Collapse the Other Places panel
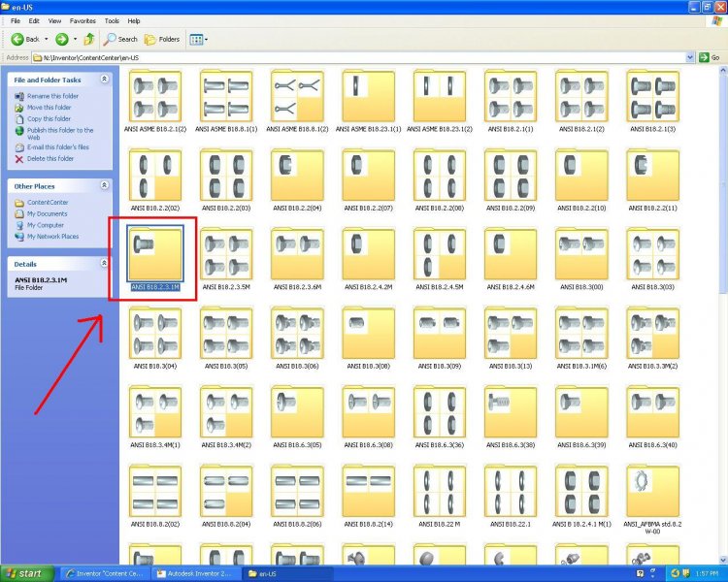The image size is (728, 582). pyautogui.click(x=105, y=185)
